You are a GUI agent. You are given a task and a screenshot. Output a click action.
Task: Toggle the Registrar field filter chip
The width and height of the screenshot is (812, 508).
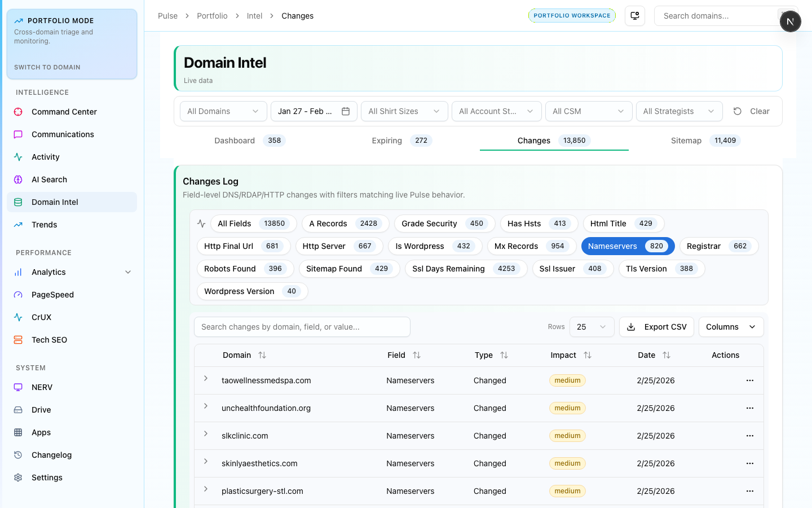click(x=718, y=246)
